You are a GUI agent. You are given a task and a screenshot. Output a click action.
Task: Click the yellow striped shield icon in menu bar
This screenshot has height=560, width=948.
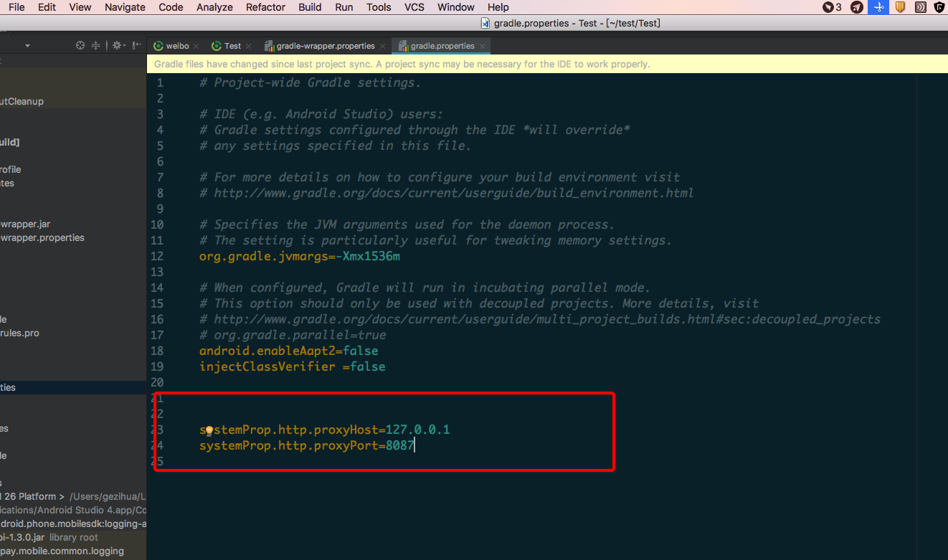pos(899,7)
